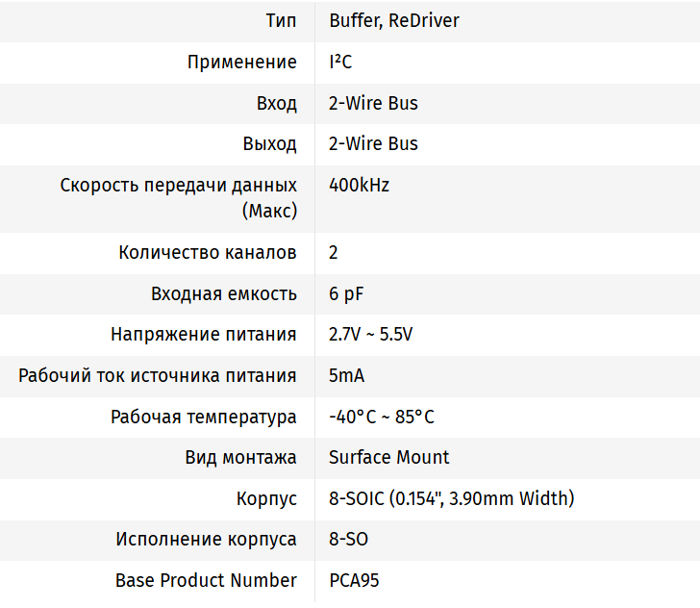
Task: Click the "2-Wire Bus" value beside Выход
Action: tap(373, 143)
